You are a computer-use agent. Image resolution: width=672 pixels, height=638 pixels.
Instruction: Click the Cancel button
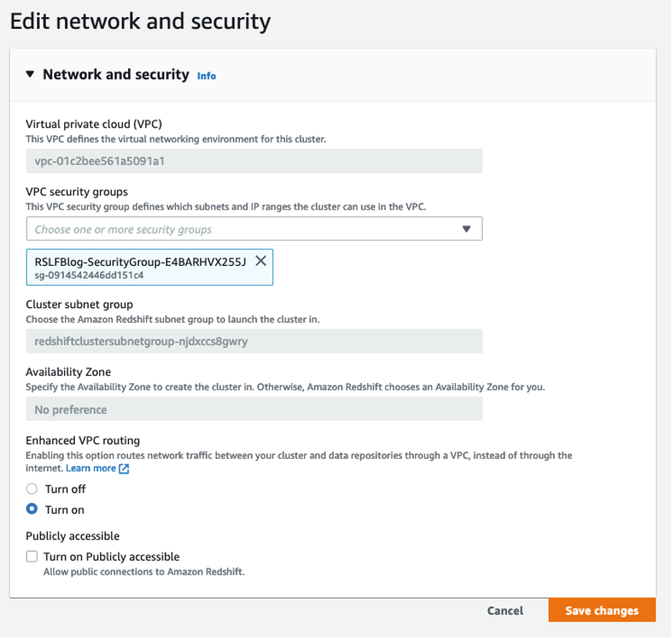505,611
